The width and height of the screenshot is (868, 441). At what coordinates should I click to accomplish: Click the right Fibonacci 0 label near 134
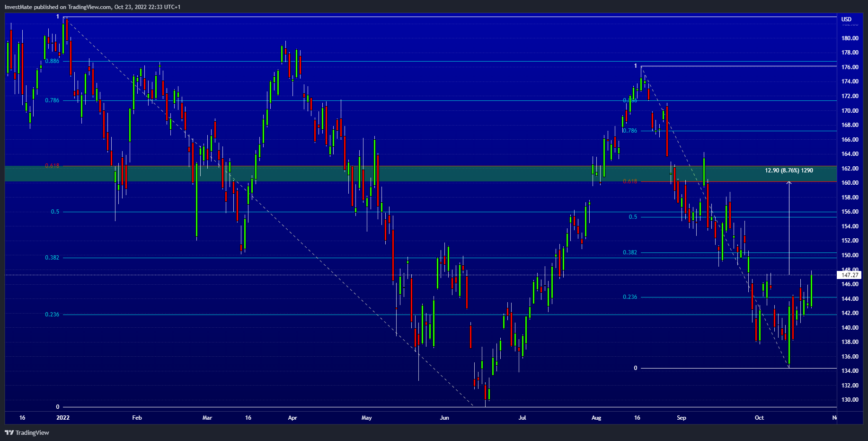point(636,368)
